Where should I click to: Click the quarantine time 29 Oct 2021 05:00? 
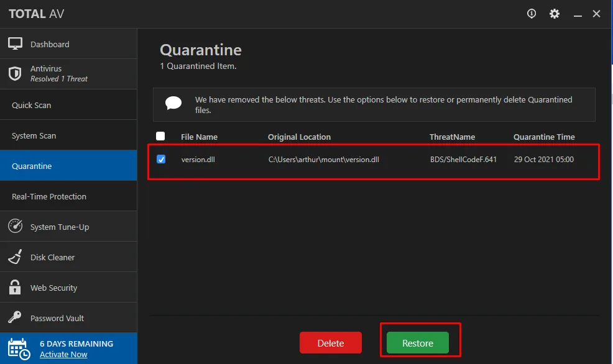544,160
